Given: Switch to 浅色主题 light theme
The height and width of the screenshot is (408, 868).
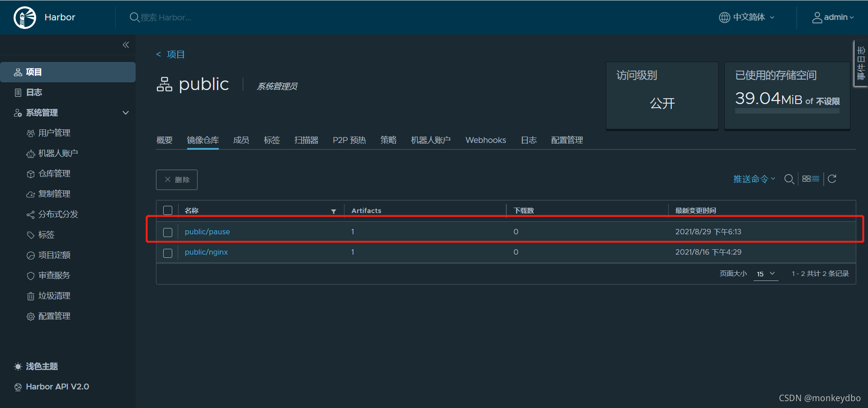Looking at the screenshot, I should click(x=42, y=366).
